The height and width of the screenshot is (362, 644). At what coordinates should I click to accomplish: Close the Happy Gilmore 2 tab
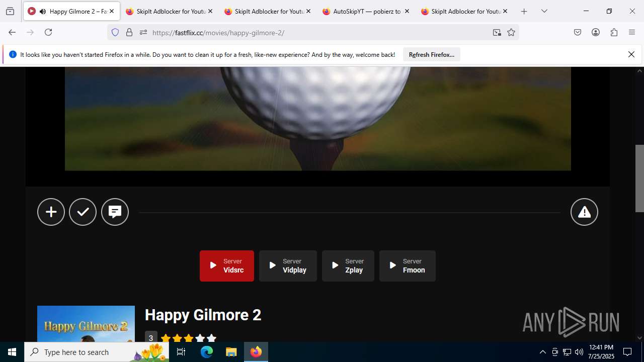pos(112,11)
